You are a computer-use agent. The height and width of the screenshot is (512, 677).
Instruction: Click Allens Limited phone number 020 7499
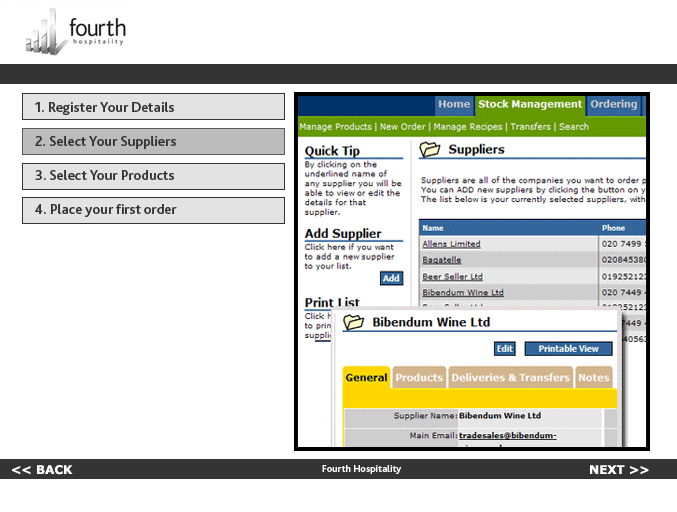point(623,244)
